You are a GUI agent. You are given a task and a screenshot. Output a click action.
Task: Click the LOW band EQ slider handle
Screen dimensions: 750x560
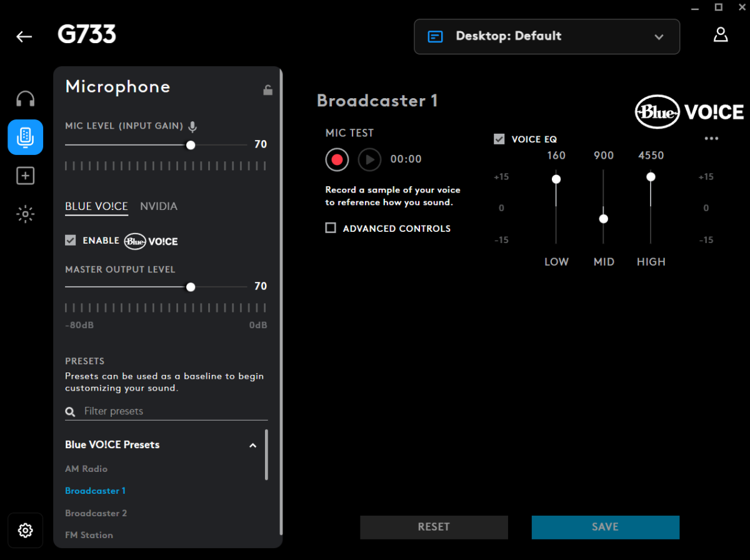(x=556, y=179)
